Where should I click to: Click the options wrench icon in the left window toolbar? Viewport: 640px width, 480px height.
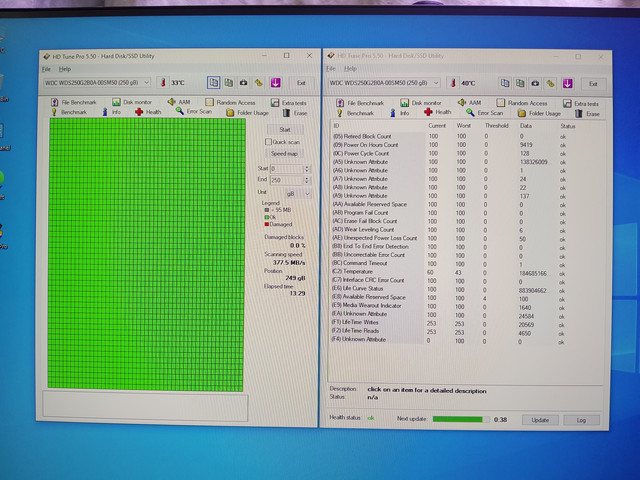click(x=259, y=83)
